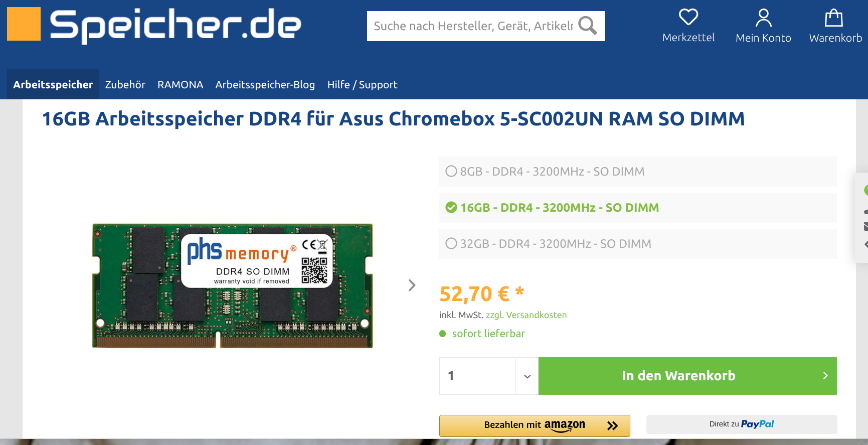Open the Warenkorb shopping bag icon
The image size is (868, 445).
[834, 18]
